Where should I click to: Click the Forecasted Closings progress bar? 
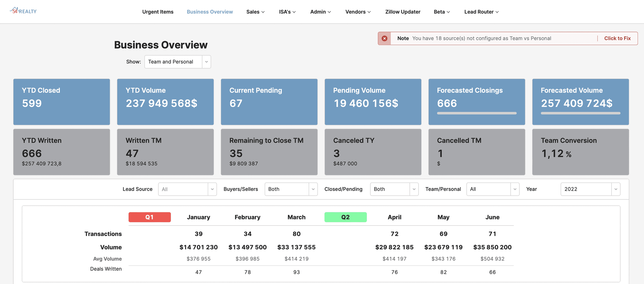(477, 113)
